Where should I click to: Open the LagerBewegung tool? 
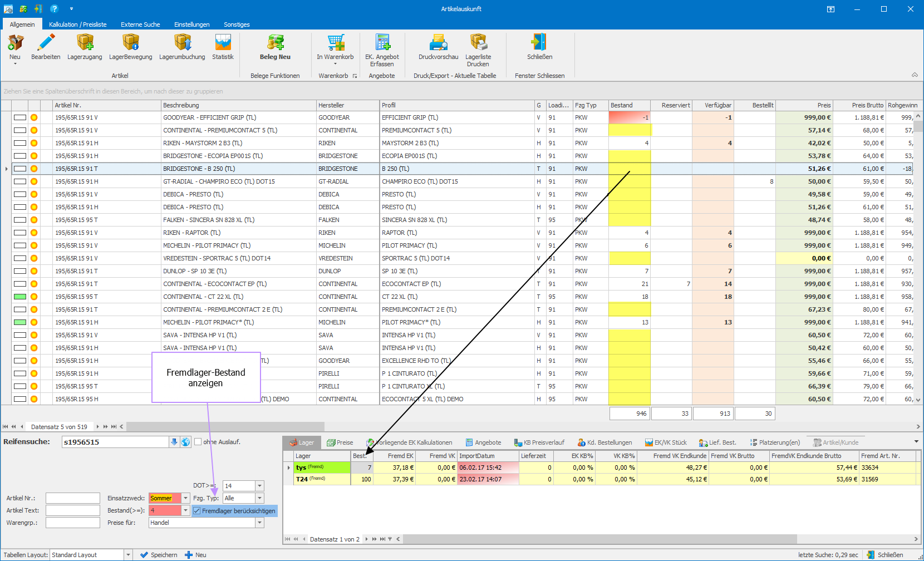(x=130, y=43)
